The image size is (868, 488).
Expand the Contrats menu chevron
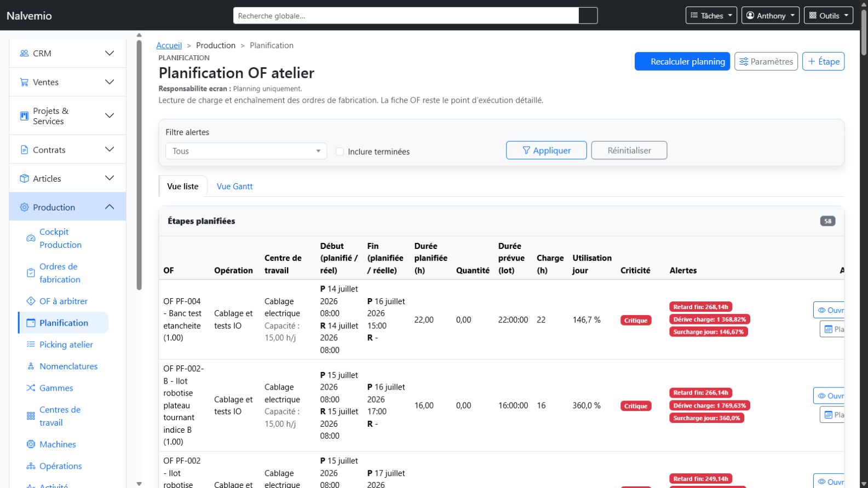click(110, 149)
